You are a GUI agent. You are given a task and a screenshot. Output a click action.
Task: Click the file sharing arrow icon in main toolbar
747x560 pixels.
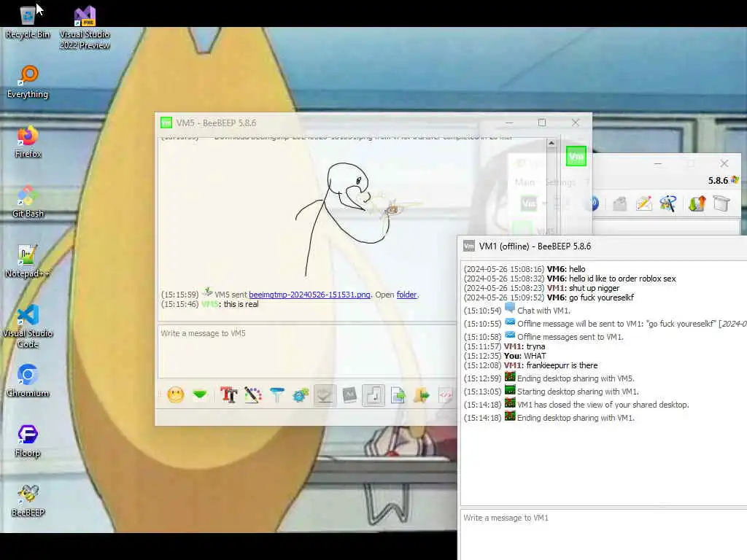tap(697, 204)
